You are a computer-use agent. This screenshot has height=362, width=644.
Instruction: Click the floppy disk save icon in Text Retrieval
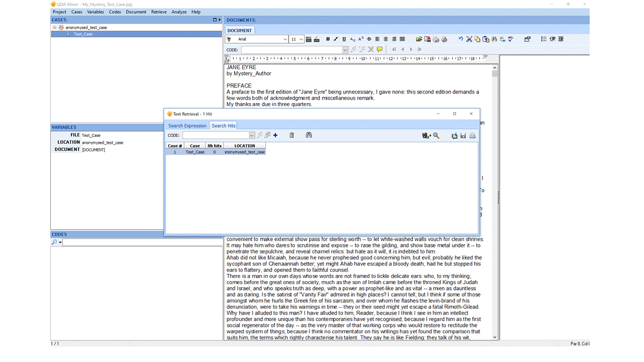point(463,136)
